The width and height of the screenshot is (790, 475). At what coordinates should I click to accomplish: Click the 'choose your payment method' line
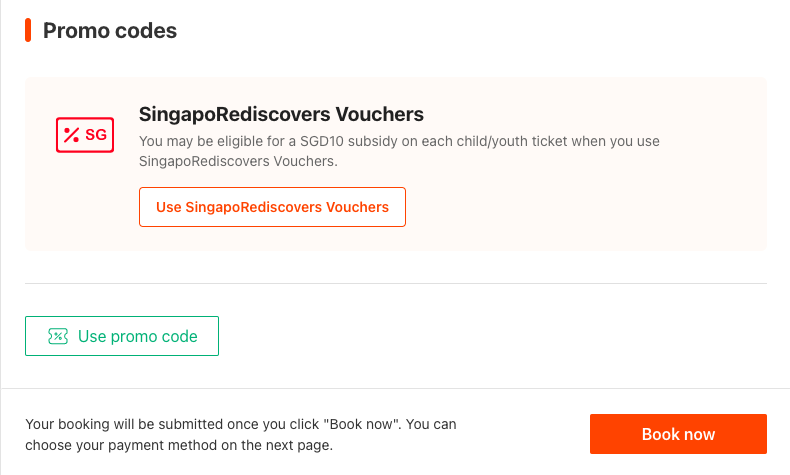point(179,445)
